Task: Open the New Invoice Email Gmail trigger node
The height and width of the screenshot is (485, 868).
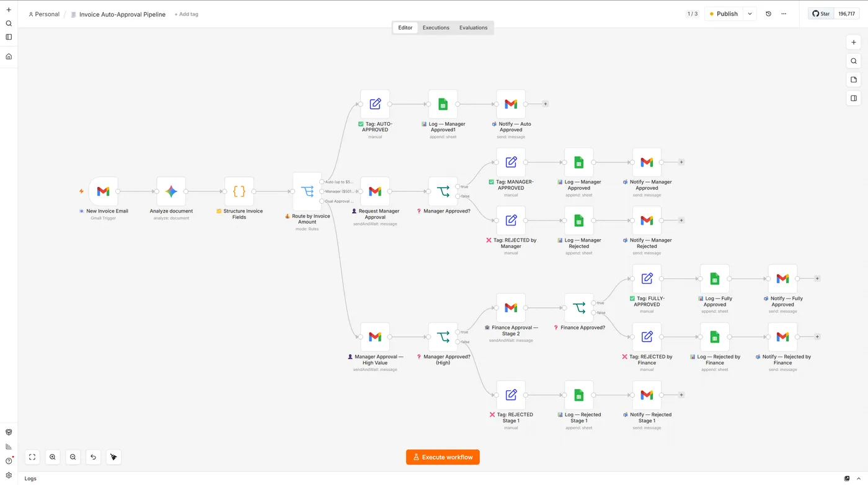Action: click(103, 191)
